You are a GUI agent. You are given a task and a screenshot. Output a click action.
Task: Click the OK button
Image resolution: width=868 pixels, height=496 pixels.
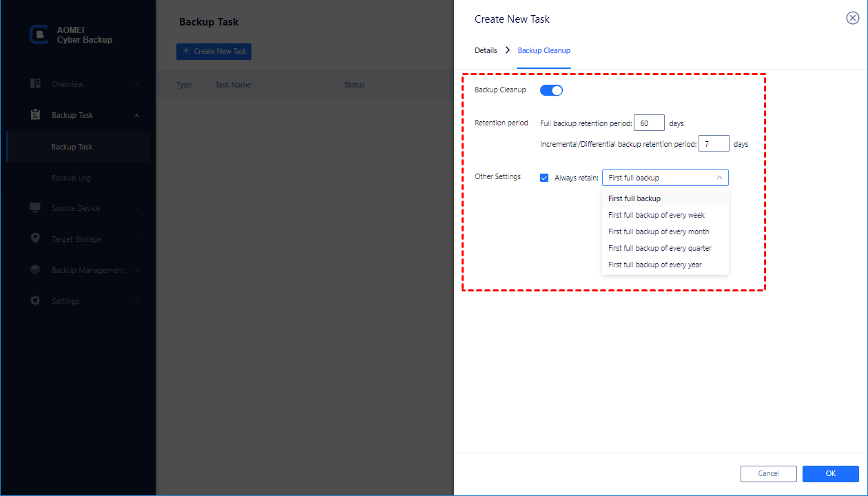point(830,473)
